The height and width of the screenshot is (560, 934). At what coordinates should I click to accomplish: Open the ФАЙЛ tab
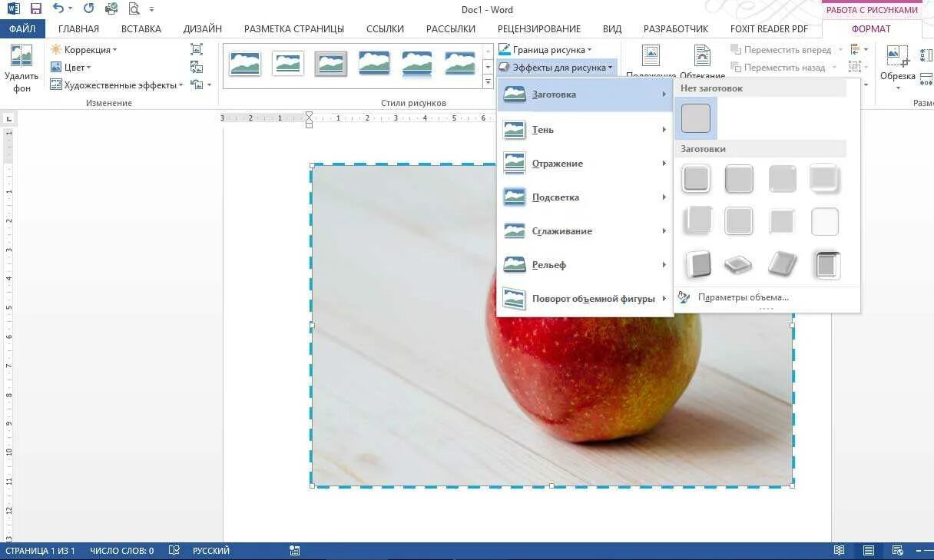pyautogui.click(x=22, y=28)
